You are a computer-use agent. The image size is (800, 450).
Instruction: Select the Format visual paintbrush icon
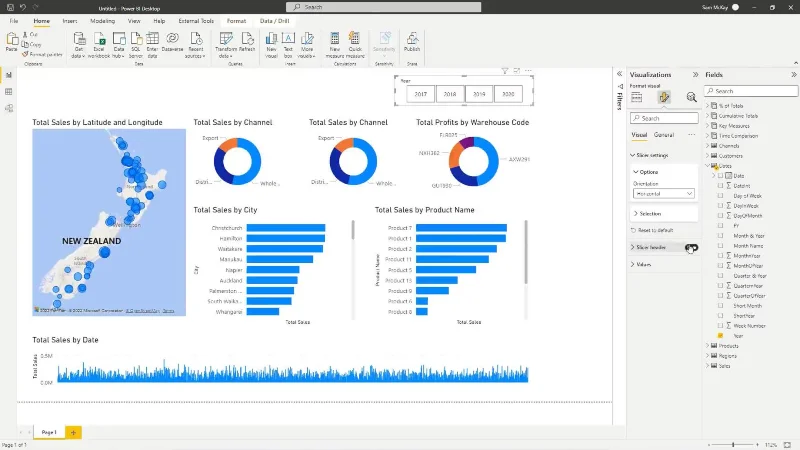(x=664, y=97)
